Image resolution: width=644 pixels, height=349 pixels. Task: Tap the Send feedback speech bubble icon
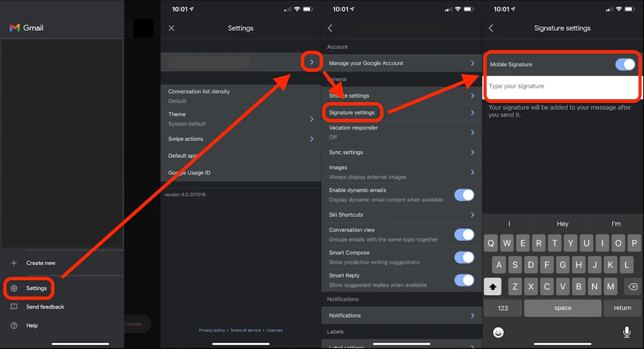point(14,307)
